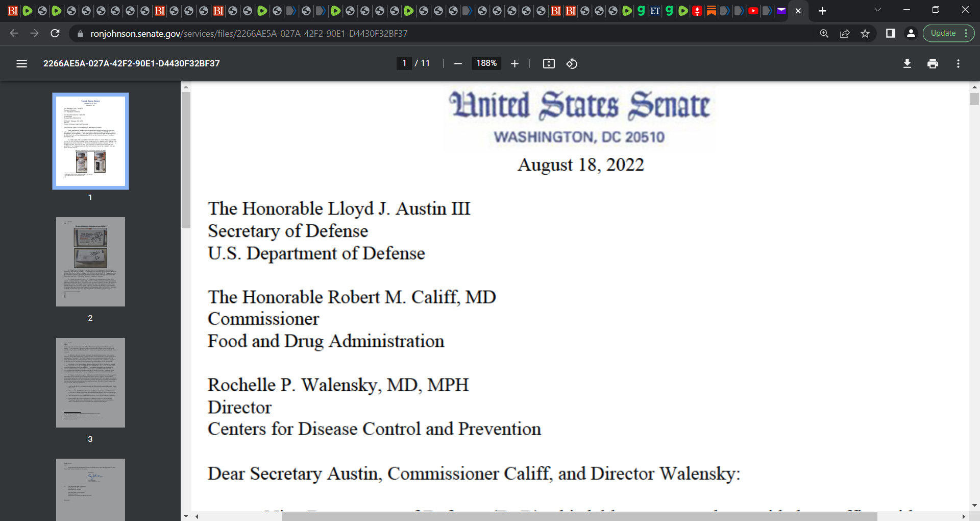980x521 pixels.
Task: Click the horizontal scrollbar thumb
Action: pos(579,516)
